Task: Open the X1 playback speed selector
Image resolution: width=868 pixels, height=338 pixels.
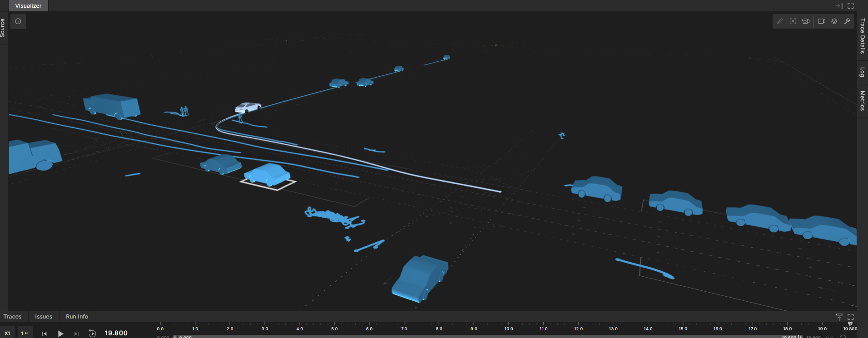Action: (7, 333)
